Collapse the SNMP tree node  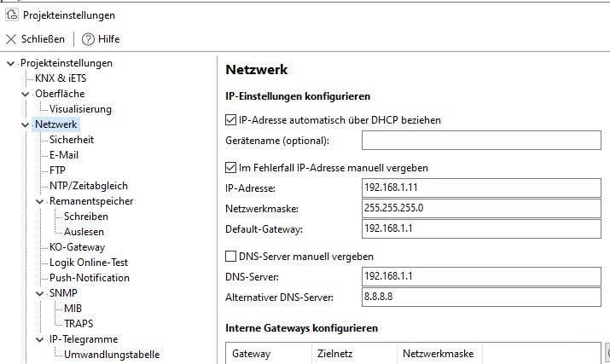tap(40, 293)
